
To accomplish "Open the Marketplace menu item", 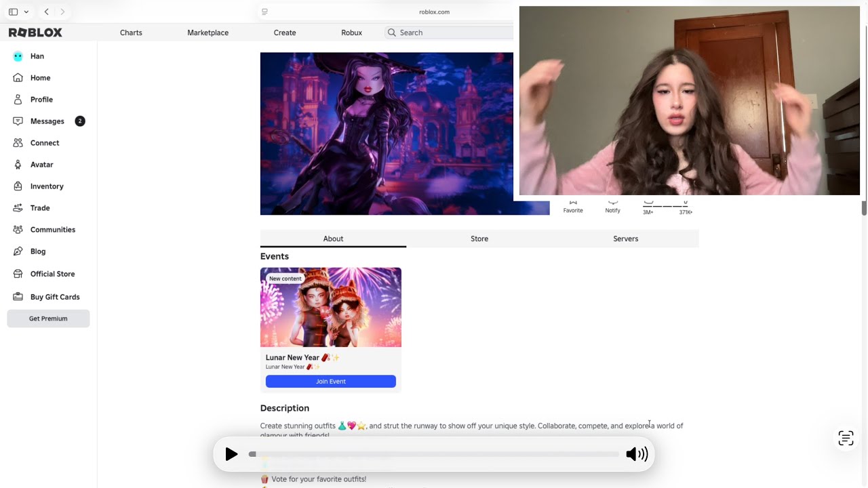I will (x=208, y=33).
